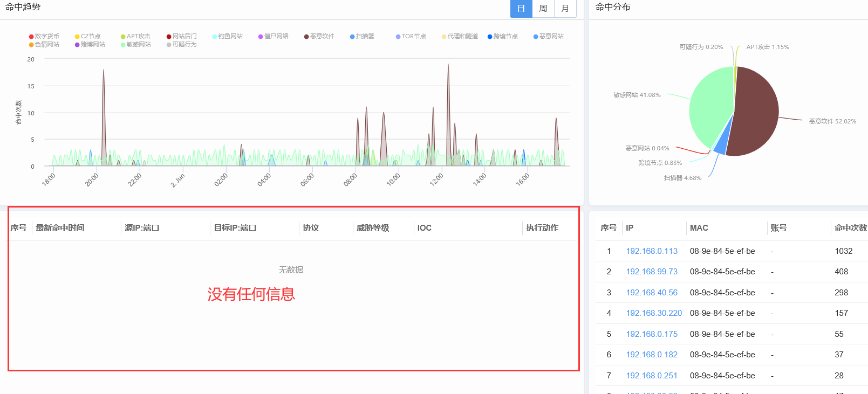Toggle TOR节点 legend series

(411, 36)
